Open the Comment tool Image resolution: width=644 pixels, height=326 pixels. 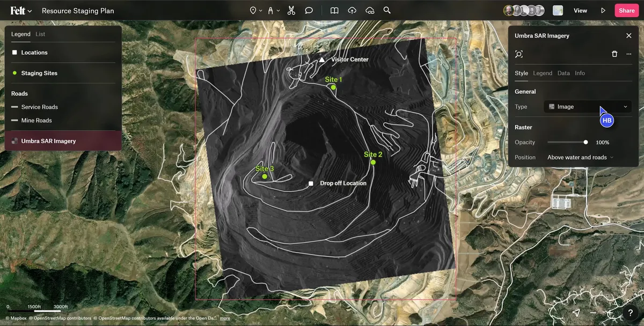click(309, 10)
